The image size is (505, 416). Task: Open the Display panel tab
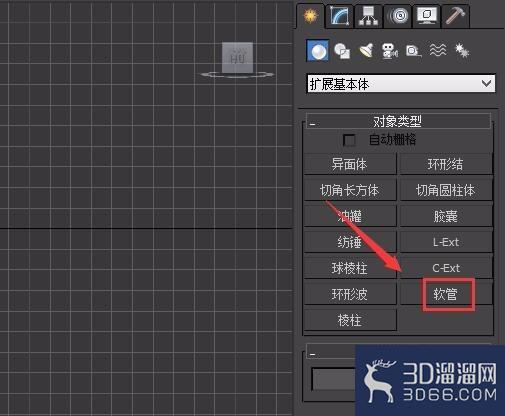tap(427, 16)
